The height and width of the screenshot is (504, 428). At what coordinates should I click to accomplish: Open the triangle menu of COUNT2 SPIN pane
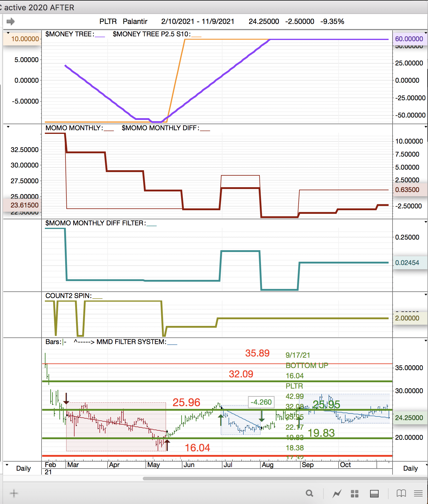point(426,294)
